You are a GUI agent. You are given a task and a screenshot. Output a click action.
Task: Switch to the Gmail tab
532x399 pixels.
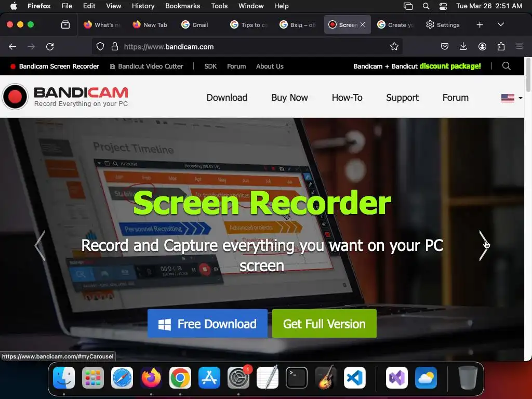pyautogui.click(x=200, y=25)
